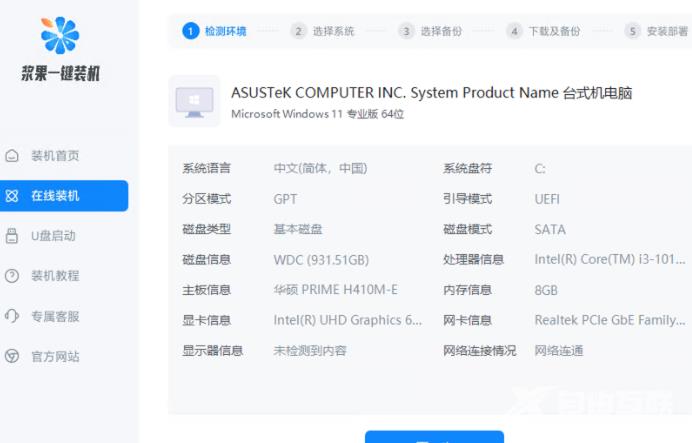
Task: Click the headset icon beside 专属客服
Action: coord(12,316)
